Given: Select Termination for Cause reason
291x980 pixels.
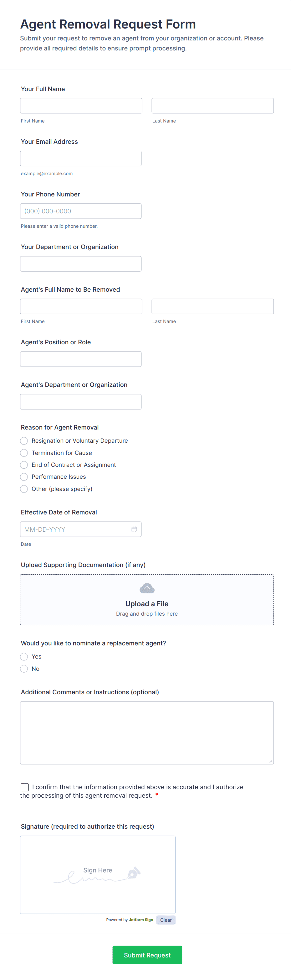Looking at the screenshot, I should (x=24, y=453).
